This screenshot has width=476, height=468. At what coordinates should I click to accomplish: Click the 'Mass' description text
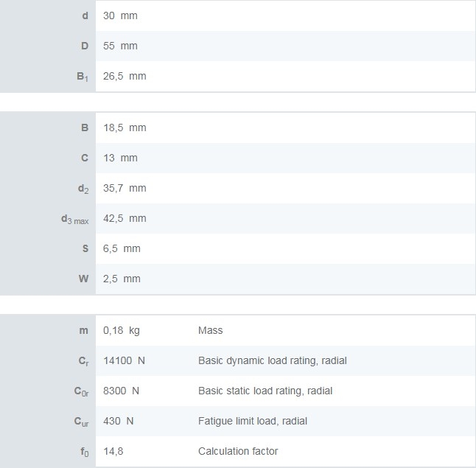211,330
